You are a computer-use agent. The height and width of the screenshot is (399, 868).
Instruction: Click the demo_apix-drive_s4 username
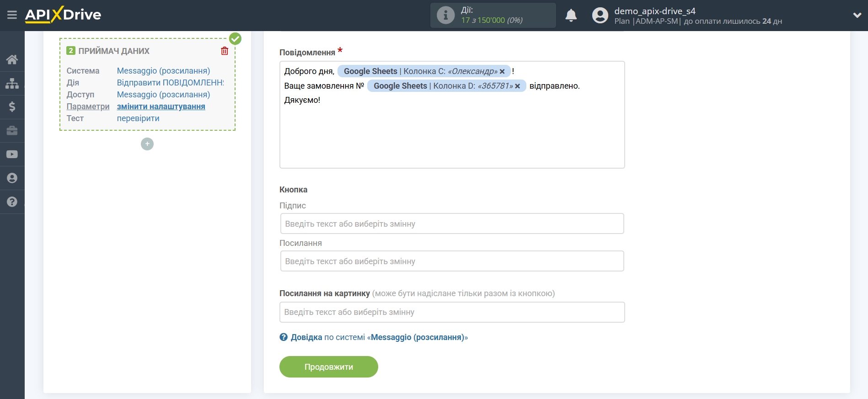tap(655, 11)
